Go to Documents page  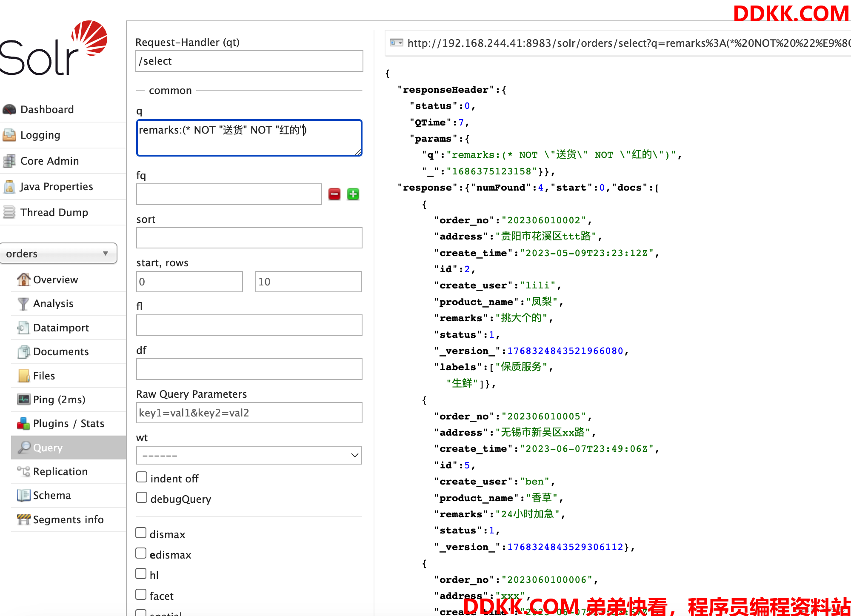point(61,352)
